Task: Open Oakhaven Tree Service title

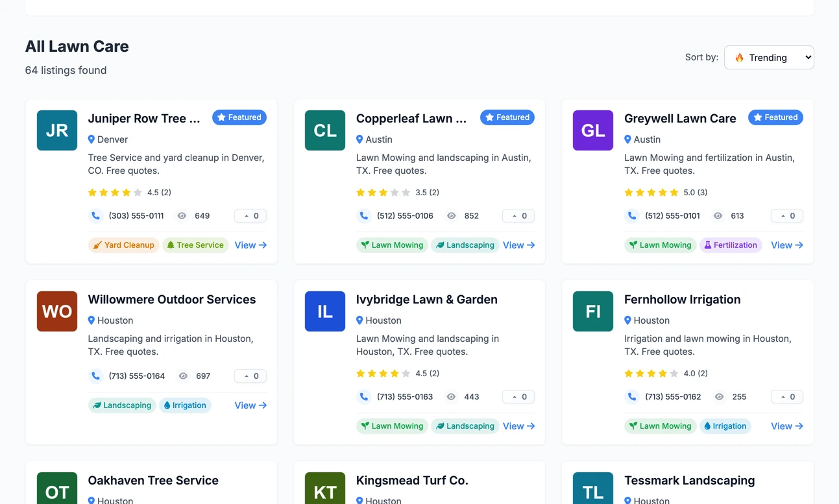Action: (x=153, y=481)
